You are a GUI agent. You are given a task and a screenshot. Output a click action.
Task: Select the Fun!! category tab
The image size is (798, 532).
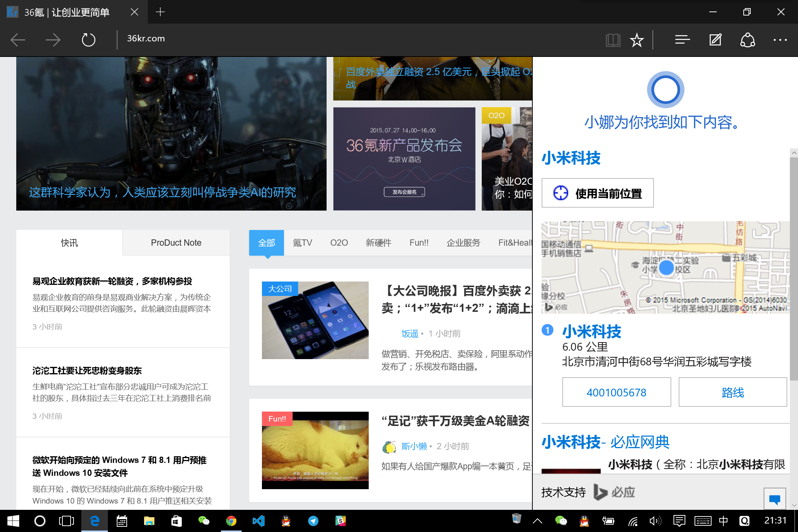[419, 243]
